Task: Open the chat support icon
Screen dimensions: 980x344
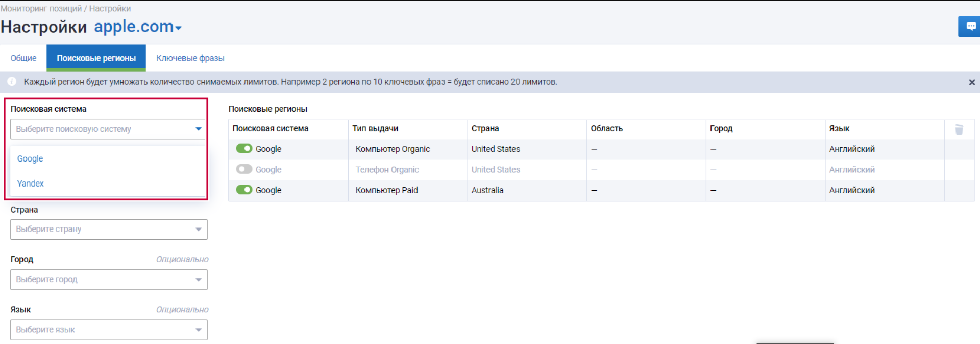Action: [970, 27]
